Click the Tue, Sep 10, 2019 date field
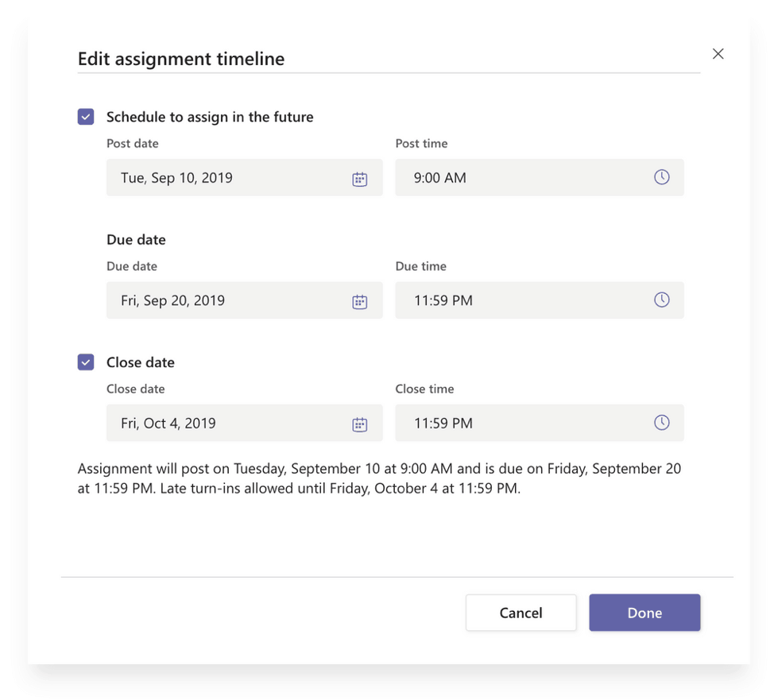 tap(223, 178)
